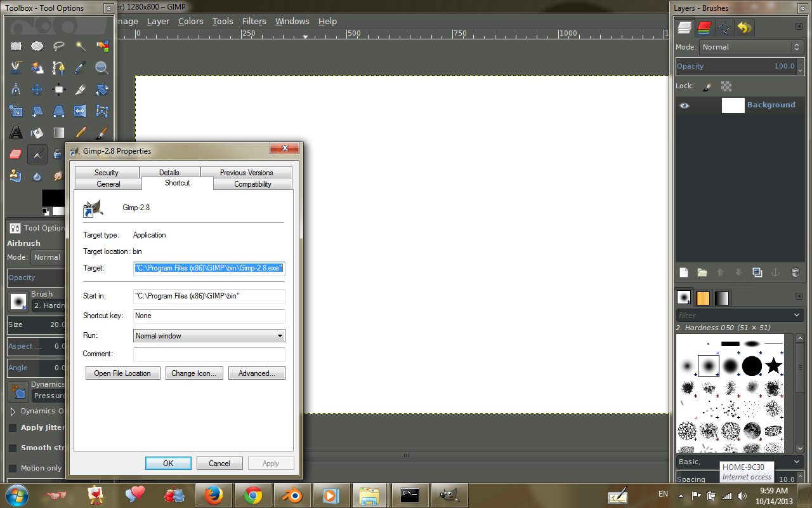Viewport: 812px width, 508px height.
Task: Select the Rotate tool
Action: (102, 89)
